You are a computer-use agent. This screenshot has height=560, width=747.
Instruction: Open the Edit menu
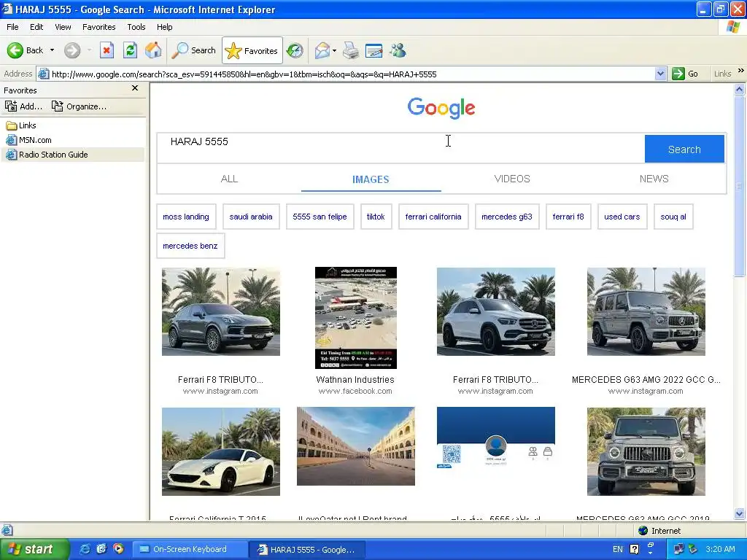tap(36, 27)
